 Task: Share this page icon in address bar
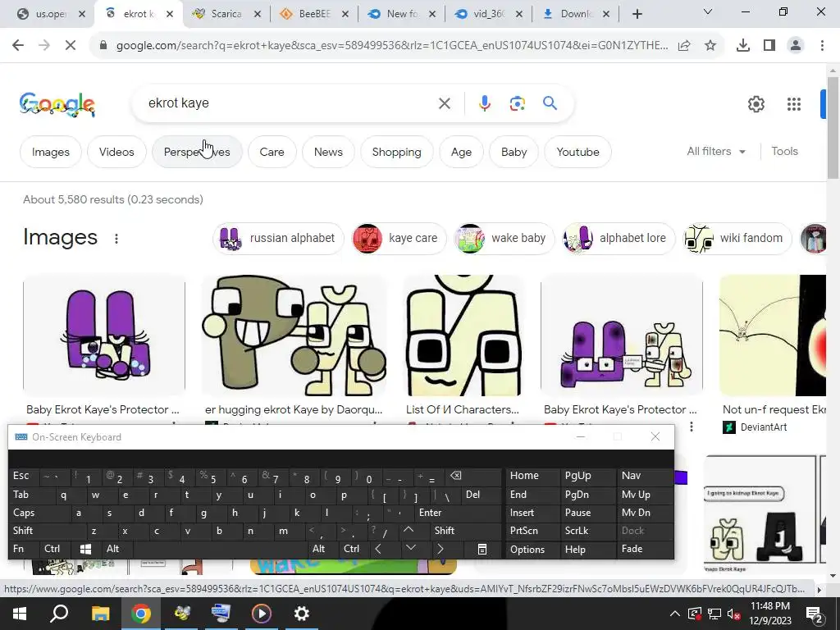click(684, 46)
